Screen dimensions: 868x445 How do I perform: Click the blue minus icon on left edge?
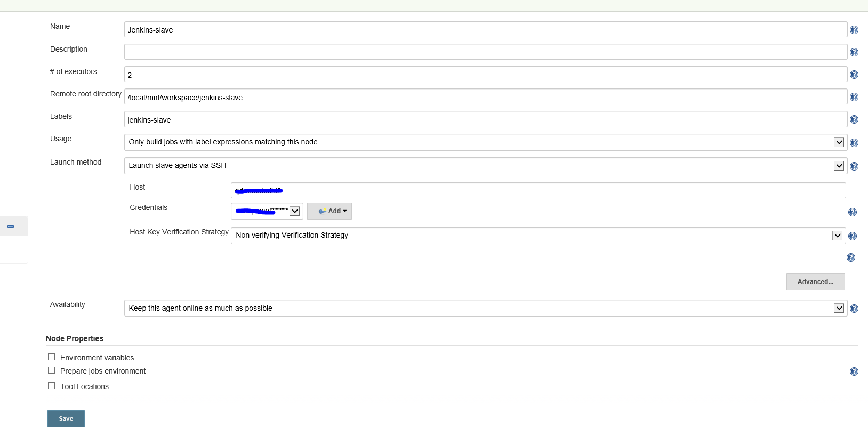10,226
